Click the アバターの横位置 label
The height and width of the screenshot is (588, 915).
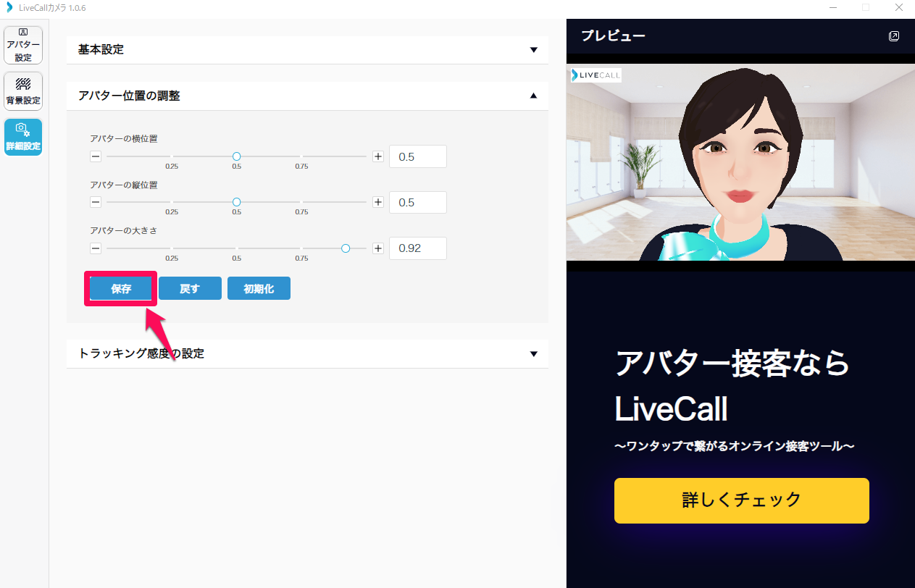pyautogui.click(x=124, y=138)
